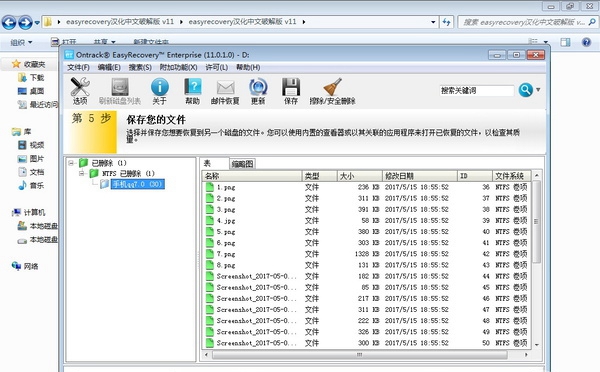Open the Explorer 组织 menu
This screenshot has height=372, width=600.
(21, 42)
